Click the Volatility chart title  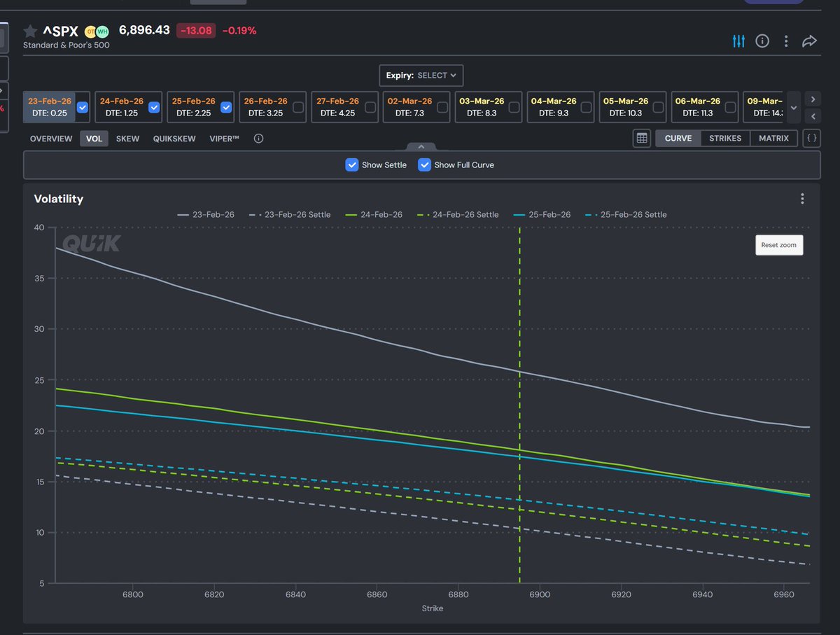click(x=59, y=199)
